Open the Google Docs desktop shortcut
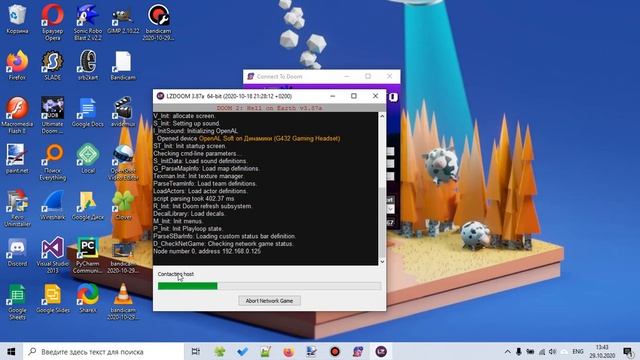This screenshot has height=360, width=640. pos(88,112)
